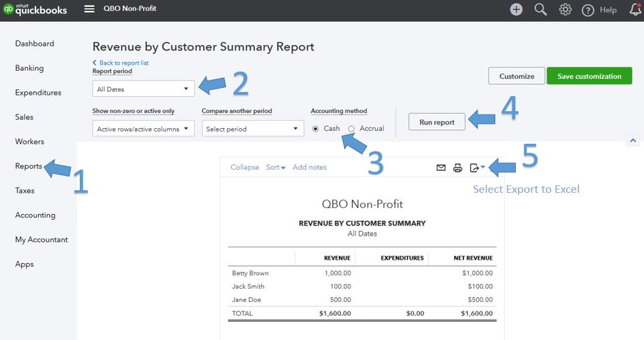644x340 pixels.
Task: Open Sales in sidebar
Action: pos(25,117)
